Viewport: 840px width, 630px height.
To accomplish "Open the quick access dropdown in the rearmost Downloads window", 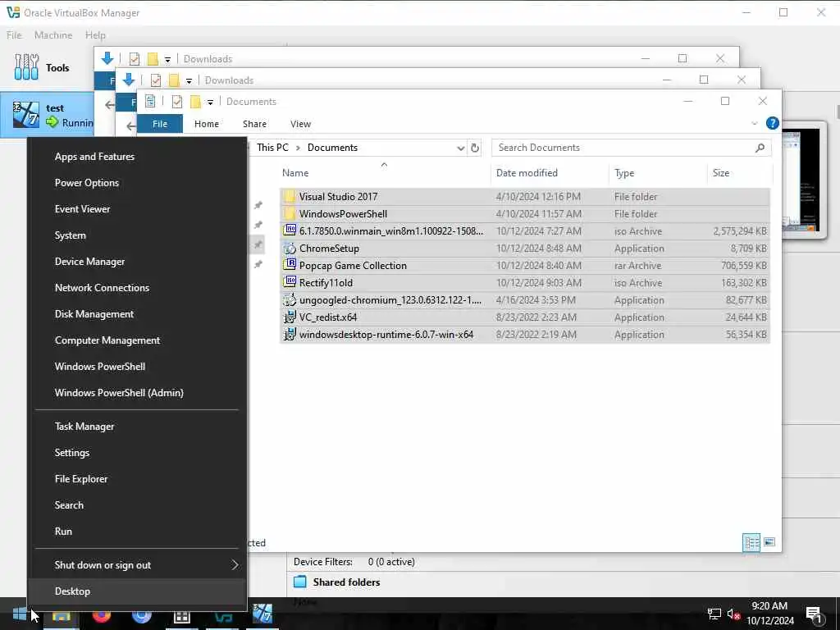I will click(167, 59).
